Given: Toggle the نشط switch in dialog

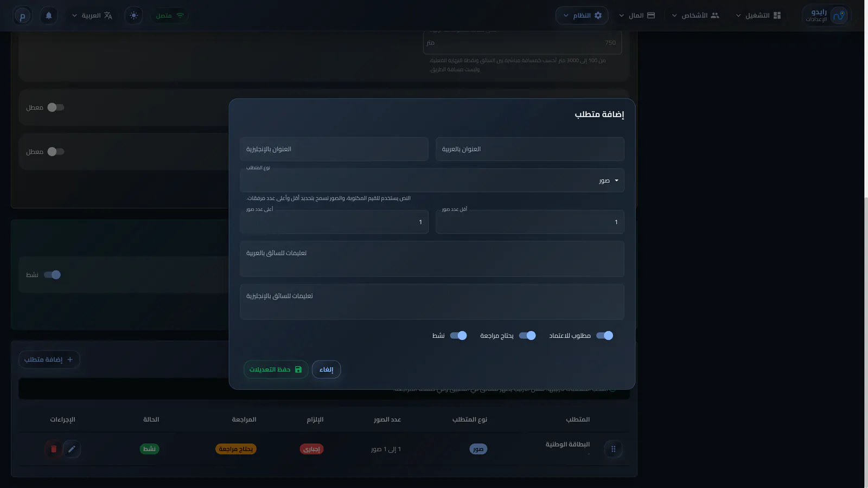Looking at the screenshot, I should pos(458,336).
